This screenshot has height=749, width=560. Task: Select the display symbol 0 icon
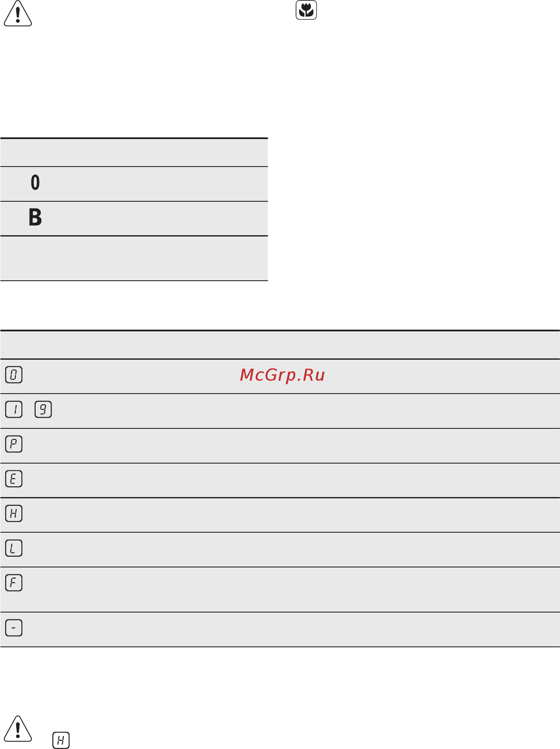tap(14, 375)
